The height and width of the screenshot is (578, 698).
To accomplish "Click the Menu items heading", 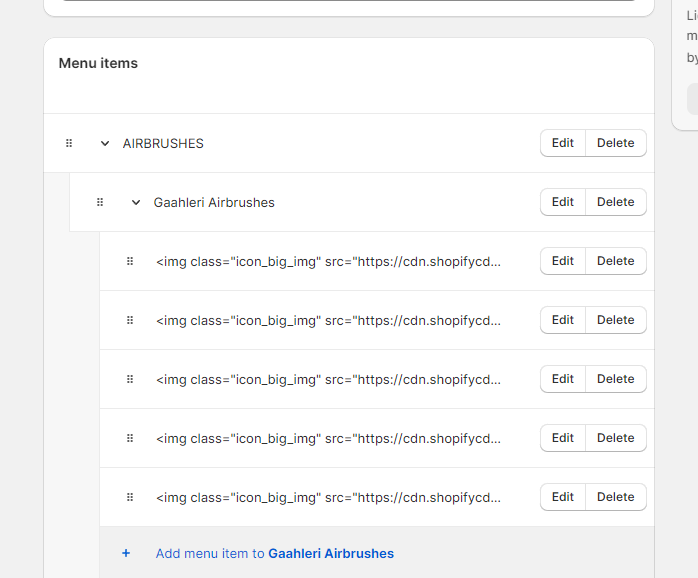I will (x=98, y=63).
